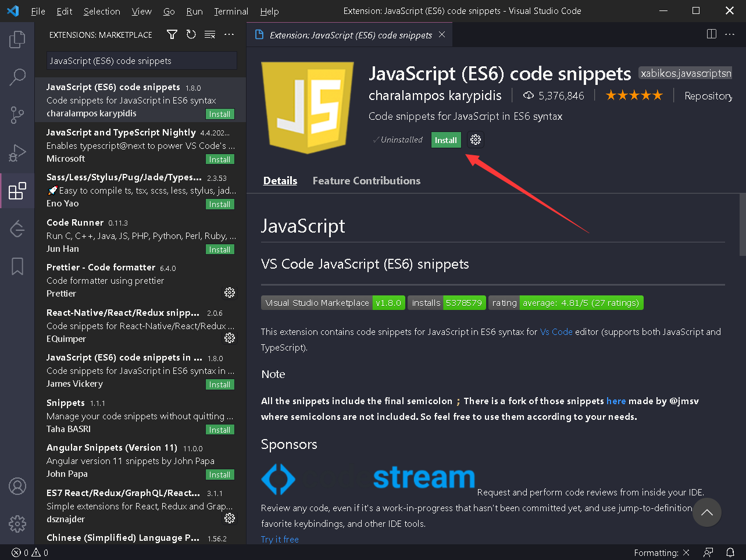Install the extension from details page
This screenshot has height=560, width=746.
point(446,140)
